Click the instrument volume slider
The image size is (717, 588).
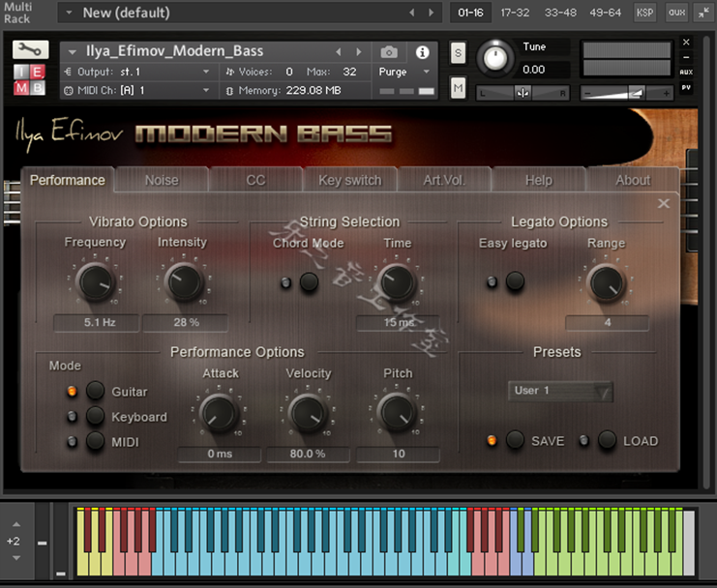pos(627,93)
